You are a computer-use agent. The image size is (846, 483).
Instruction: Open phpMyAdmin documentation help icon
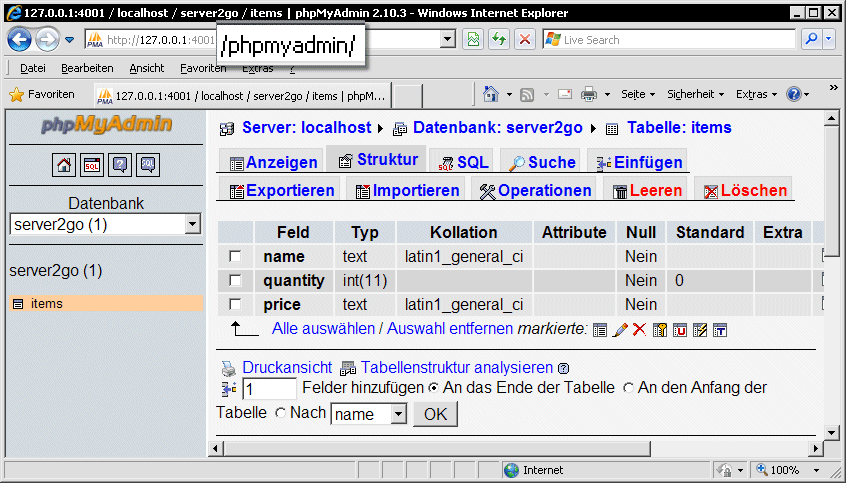(x=120, y=165)
